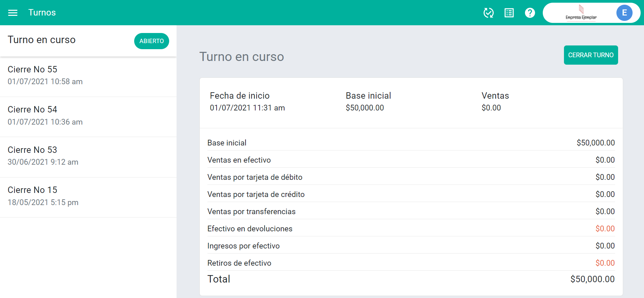Click Ventas por transferencias row

411,211
